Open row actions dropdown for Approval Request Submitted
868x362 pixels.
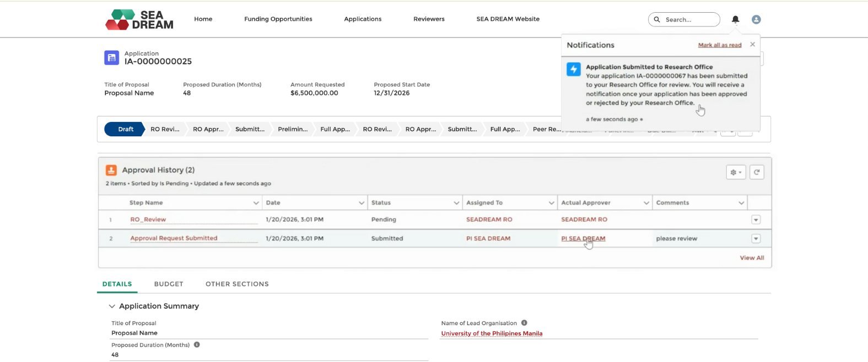coord(756,239)
